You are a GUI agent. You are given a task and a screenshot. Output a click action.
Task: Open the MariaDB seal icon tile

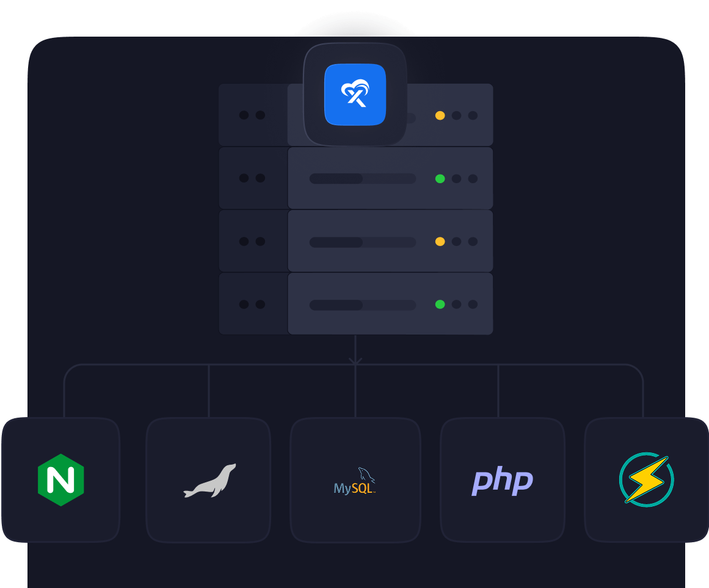(x=209, y=481)
